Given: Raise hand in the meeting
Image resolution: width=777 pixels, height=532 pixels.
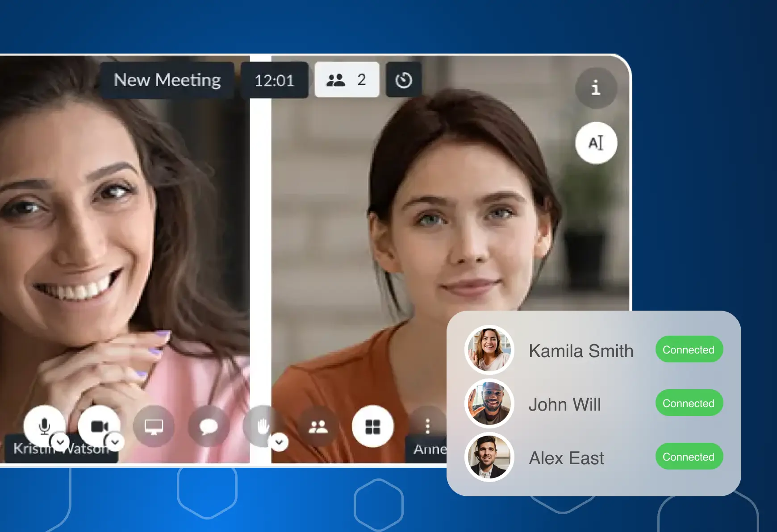Looking at the screenshot, I should tap(263, 425).
